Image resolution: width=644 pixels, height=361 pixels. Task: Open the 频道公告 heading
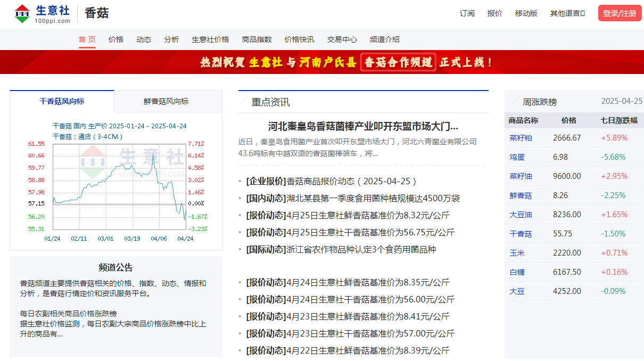click(115, 267)
